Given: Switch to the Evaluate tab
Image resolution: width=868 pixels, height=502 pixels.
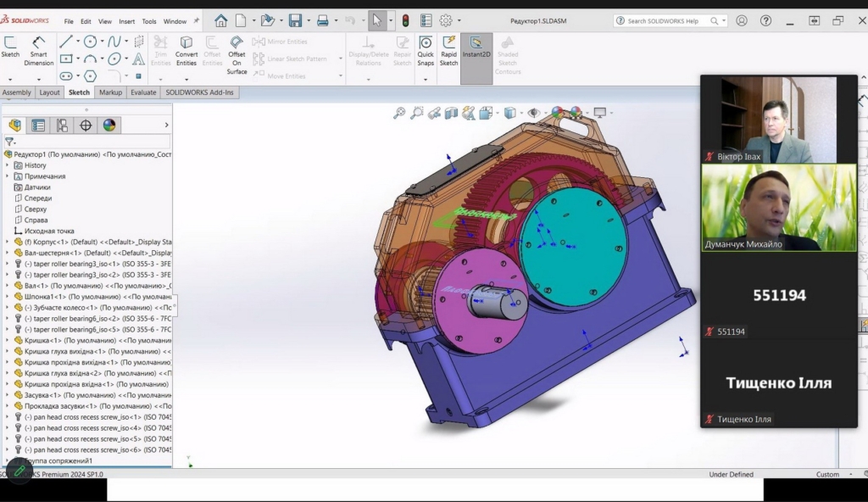Looking at the screenshot, I should 142,92.
